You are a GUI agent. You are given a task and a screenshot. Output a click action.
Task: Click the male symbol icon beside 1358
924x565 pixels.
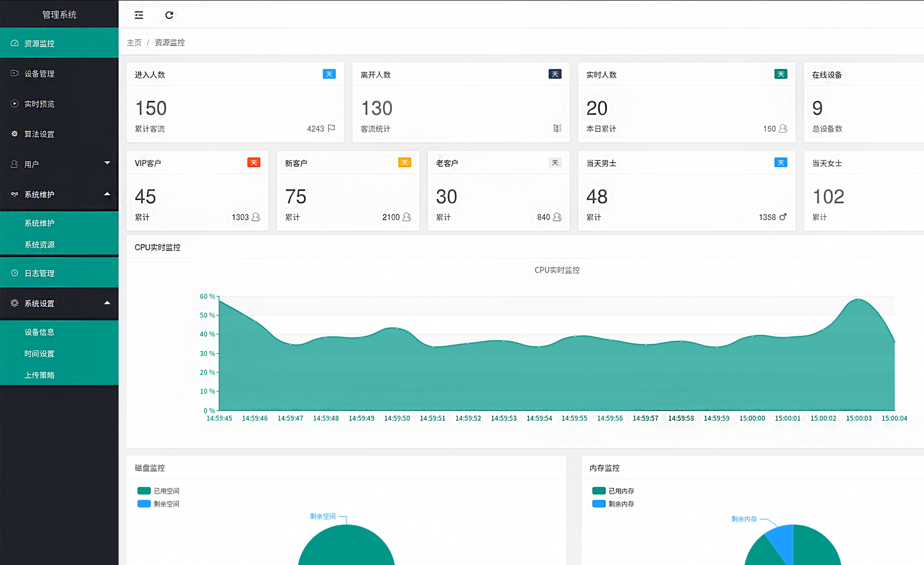[783, 217]
